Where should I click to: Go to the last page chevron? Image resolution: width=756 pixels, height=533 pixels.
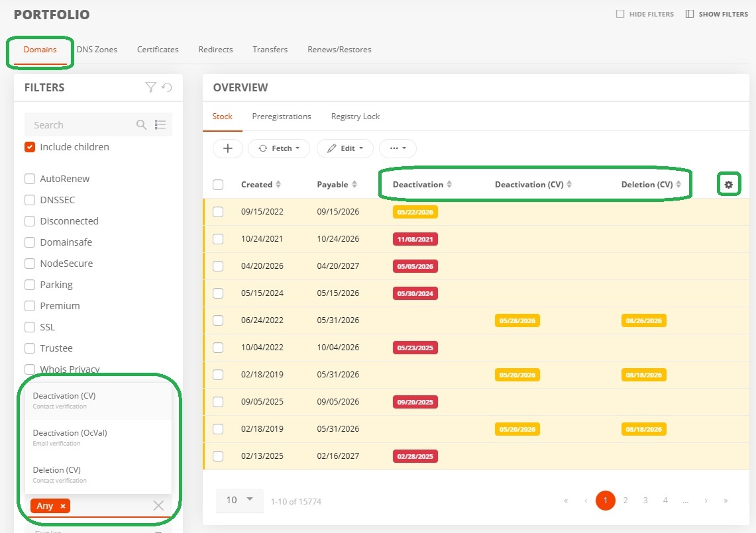726,501
